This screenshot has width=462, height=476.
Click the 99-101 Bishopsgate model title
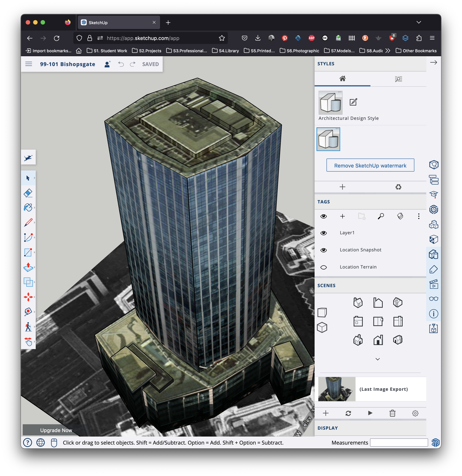[x=68, y=64]
